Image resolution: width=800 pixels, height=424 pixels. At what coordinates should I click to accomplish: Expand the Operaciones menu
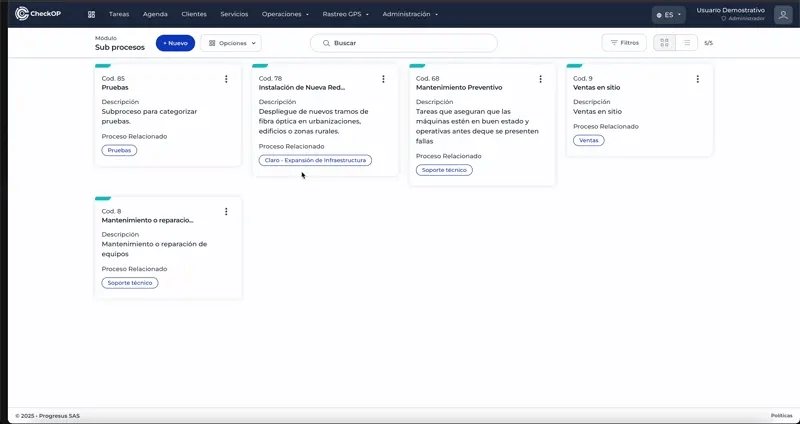pos(285,14)
